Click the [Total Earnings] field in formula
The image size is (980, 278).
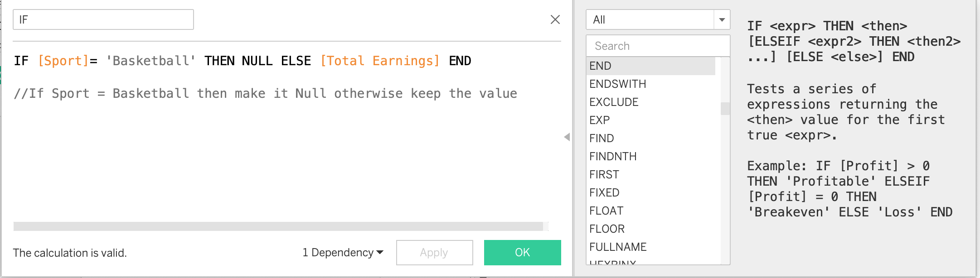pyautogui.click(x=380, y=61)
